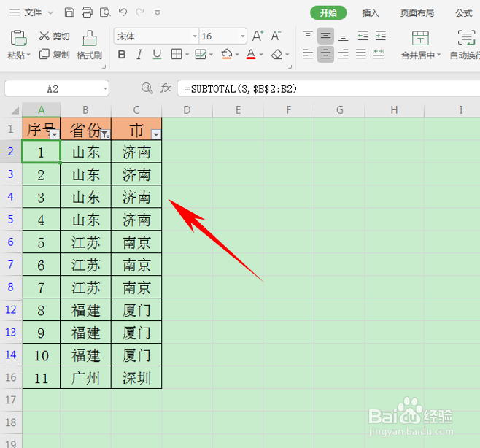
Task: Toggle vertical middle alignment
Action: [325, 36]
